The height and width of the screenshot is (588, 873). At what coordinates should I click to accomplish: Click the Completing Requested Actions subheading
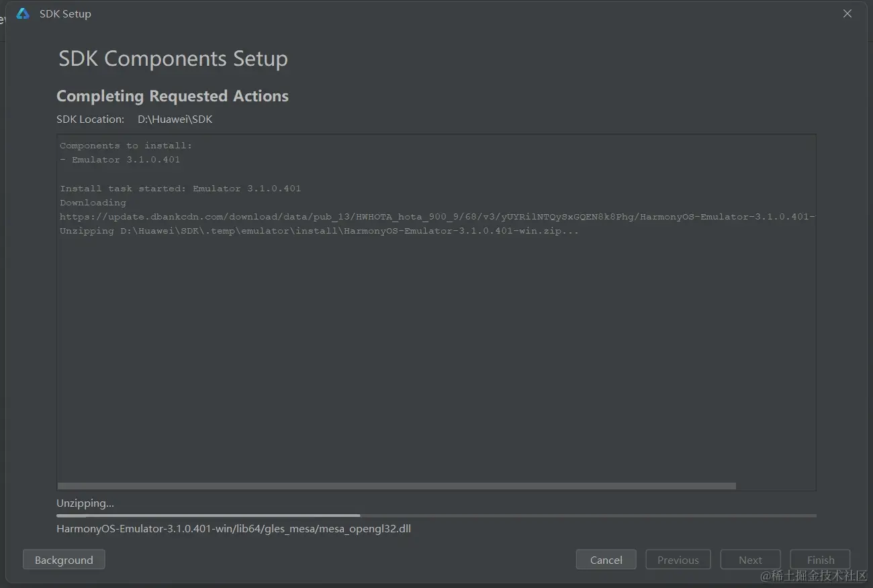tap(173, 96)
